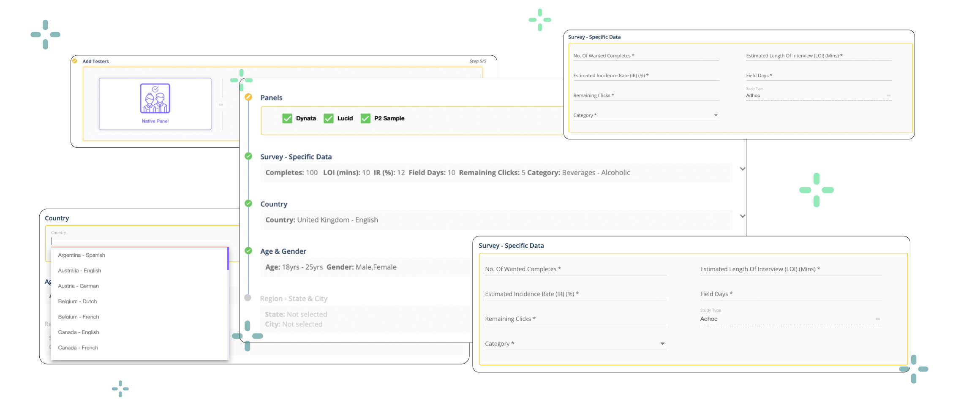Click Age: 18yrs - 25yrs summary text
Screen dimensions: 980x413
(294, 267)
